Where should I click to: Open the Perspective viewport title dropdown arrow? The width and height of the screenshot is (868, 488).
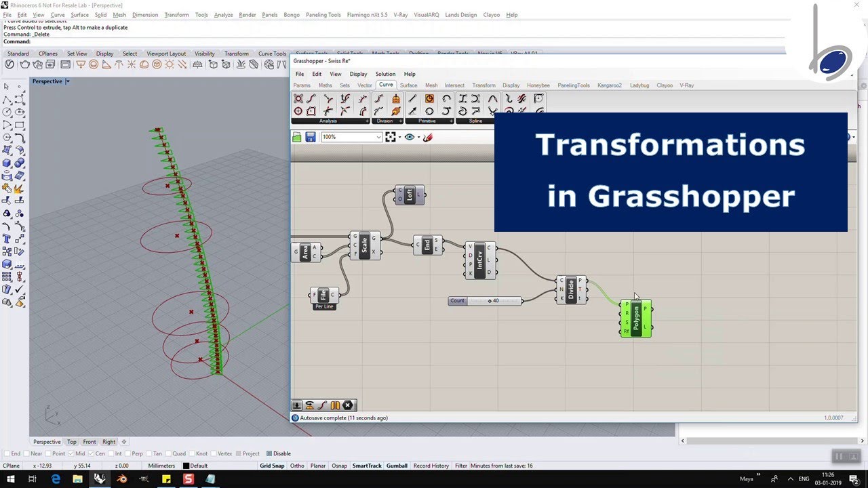click(67, 81)
